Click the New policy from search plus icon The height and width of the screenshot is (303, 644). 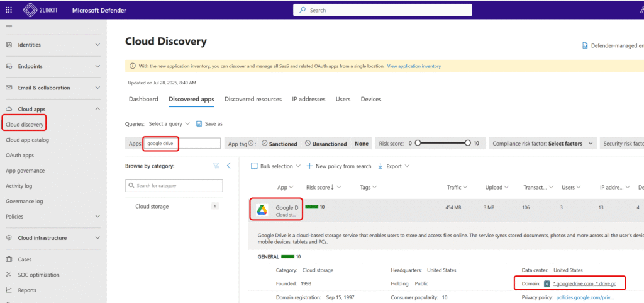point(309,166)
